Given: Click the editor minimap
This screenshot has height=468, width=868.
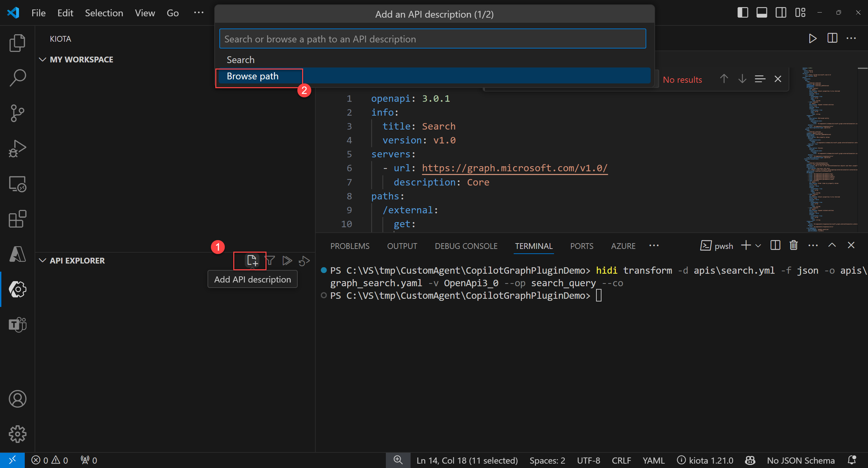Looking at the screenshot, I should click(x=830, y=149).
